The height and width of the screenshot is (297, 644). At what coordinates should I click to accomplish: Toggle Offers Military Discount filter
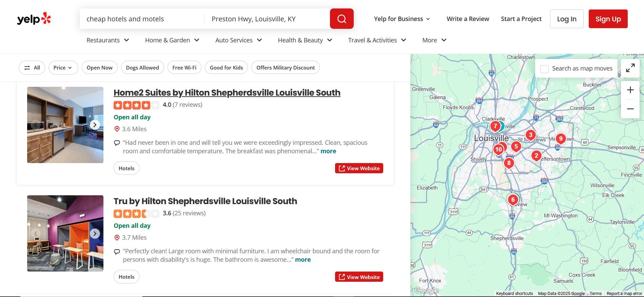pyautogui.click(x=286, y=67)
